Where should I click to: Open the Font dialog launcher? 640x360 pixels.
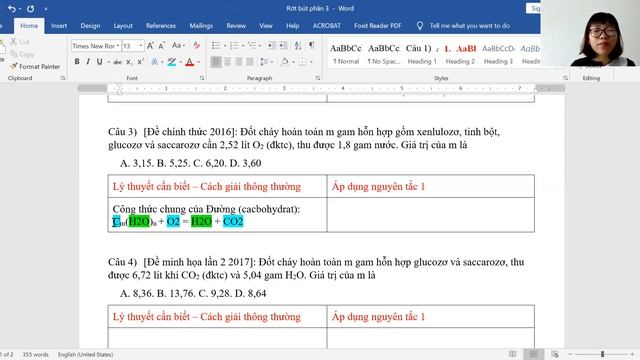coord(202,78)
